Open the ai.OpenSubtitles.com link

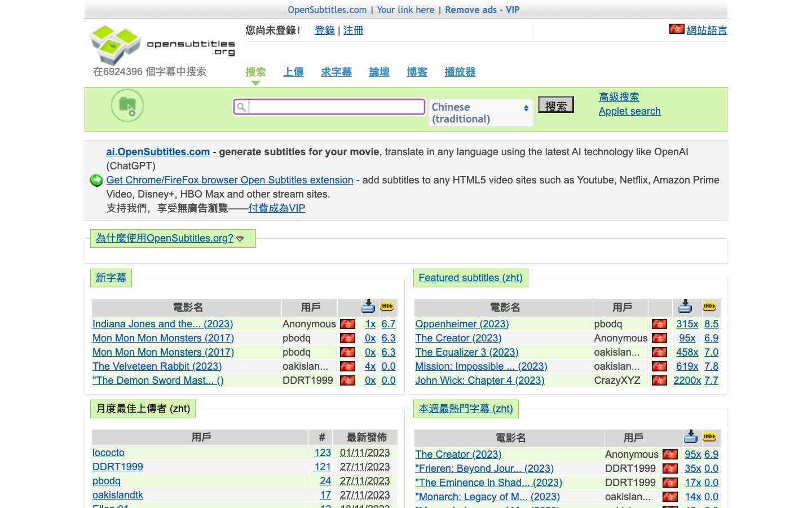158,151
